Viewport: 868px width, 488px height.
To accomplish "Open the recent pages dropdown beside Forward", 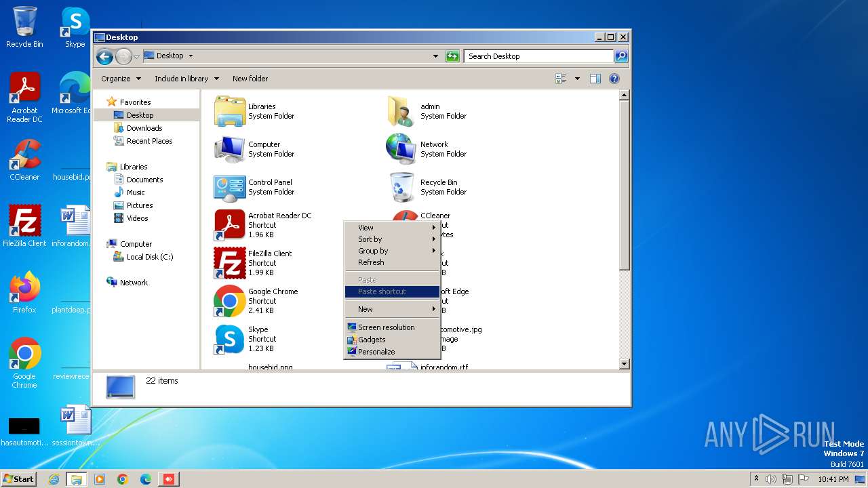I will pos(137,56).
